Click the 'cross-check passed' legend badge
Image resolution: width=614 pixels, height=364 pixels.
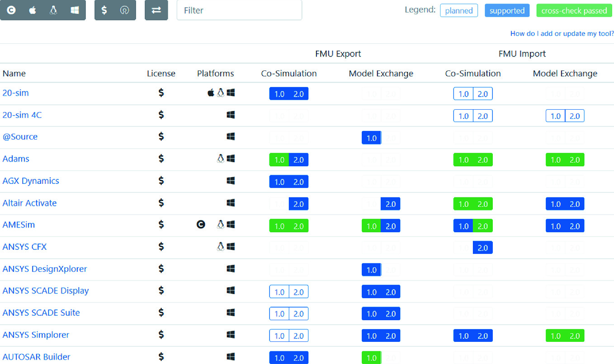(x=574, y=10)
